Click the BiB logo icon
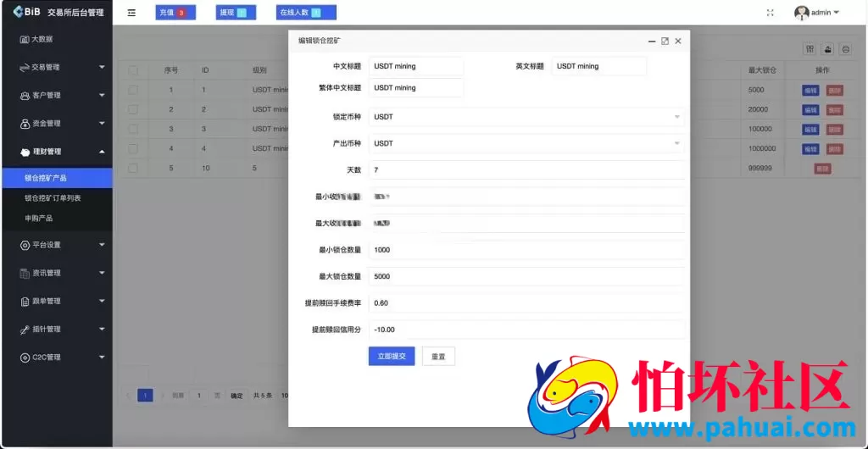868x449 pixels. (18, 12)
